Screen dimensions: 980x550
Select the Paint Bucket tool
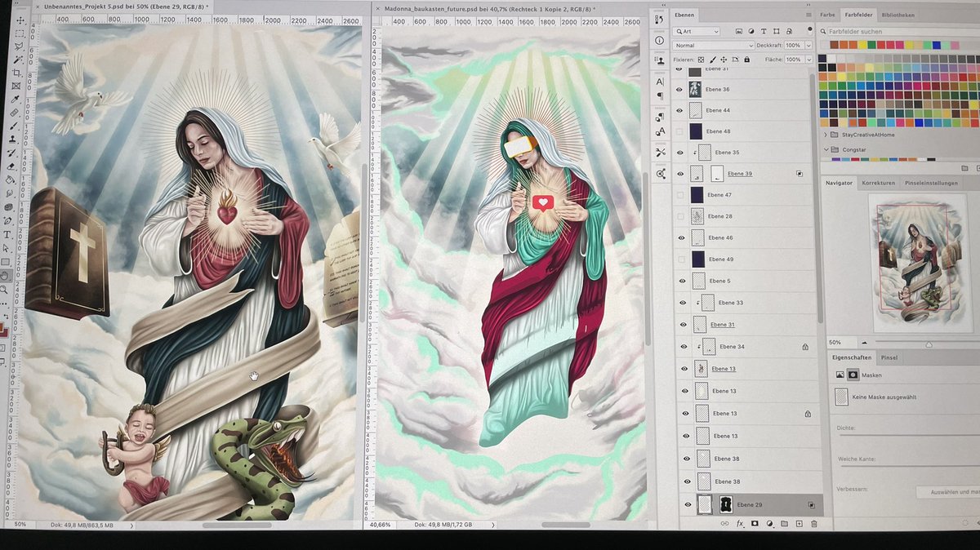(x=11, y=180)
